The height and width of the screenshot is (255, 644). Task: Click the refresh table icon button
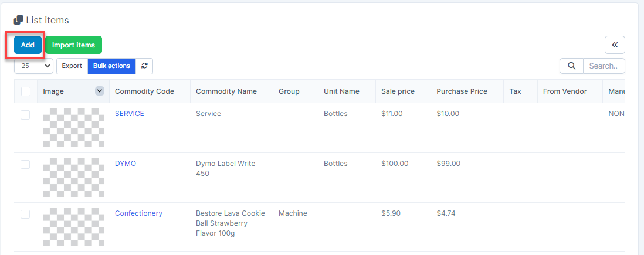click(144, 66)
